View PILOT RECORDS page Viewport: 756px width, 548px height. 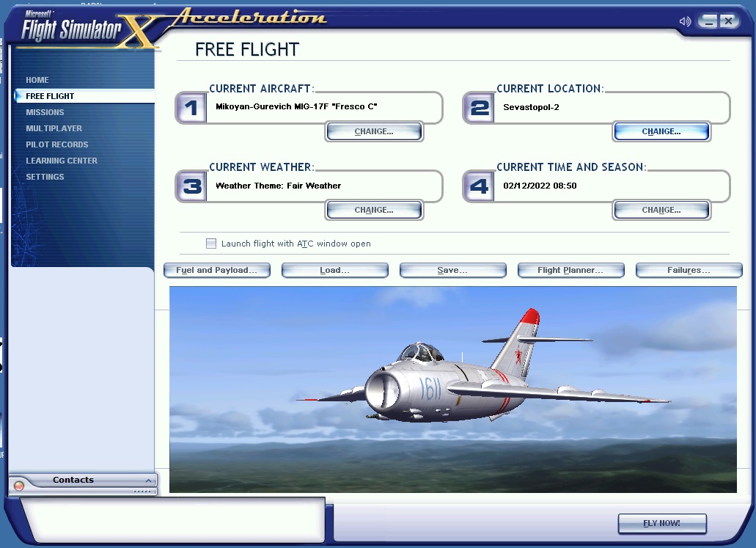[x=57, y=145]
